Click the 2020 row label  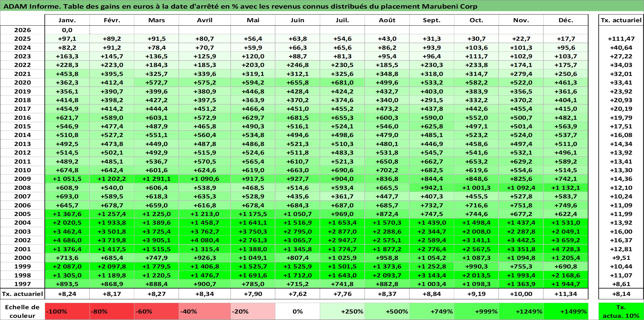click(23, 82)
